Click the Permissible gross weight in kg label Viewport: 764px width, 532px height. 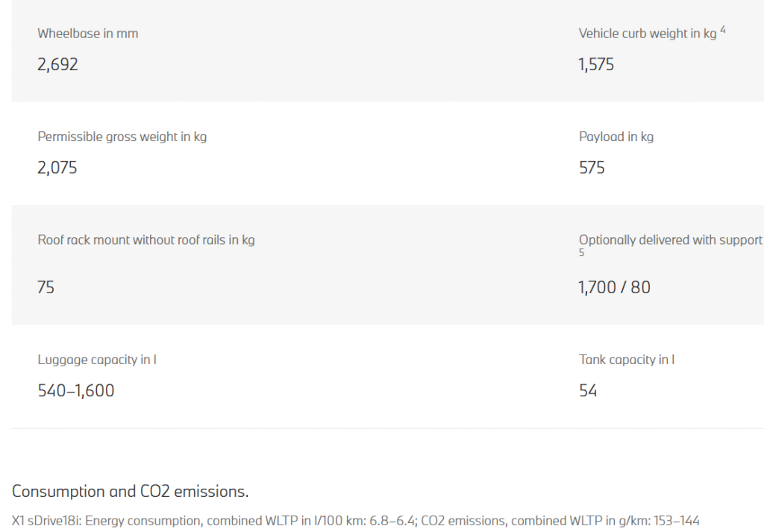click(x=122, y=137)
